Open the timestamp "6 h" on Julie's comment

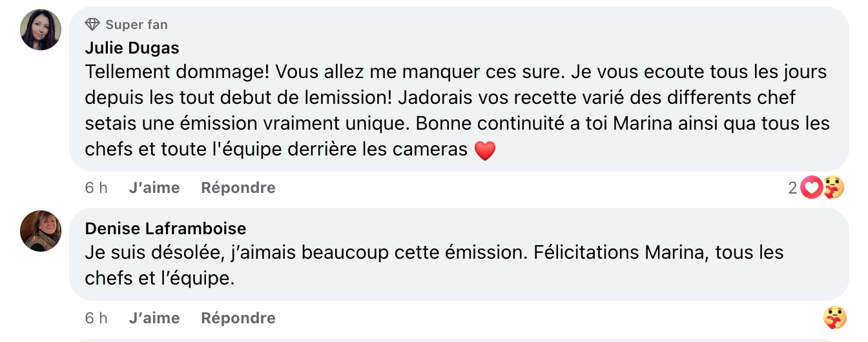click(x=96, y=188)
